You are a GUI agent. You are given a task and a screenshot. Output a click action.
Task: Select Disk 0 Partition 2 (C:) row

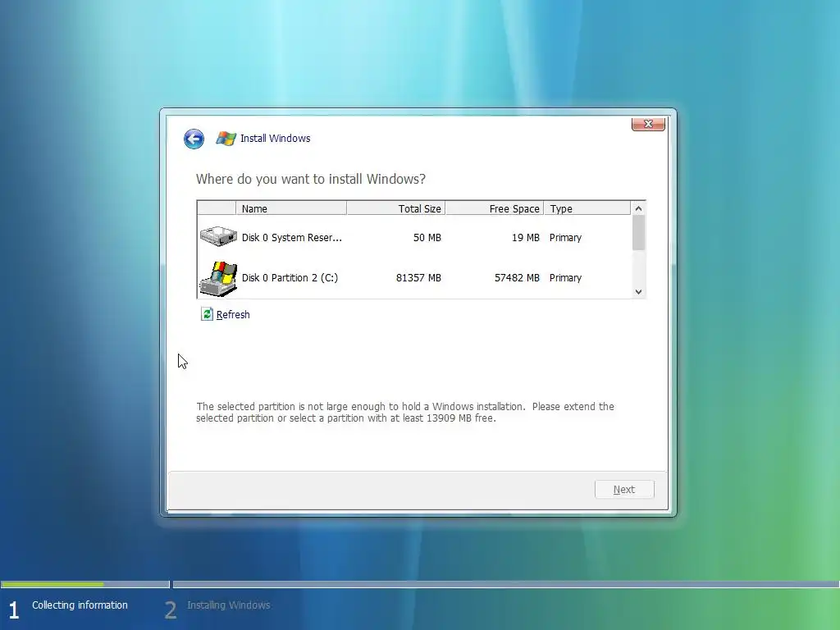click(414, 277)
